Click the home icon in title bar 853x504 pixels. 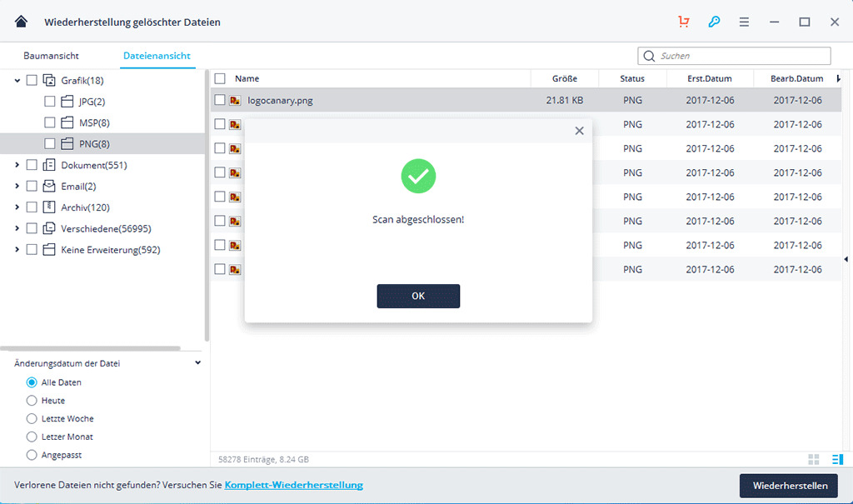(21, 22)
